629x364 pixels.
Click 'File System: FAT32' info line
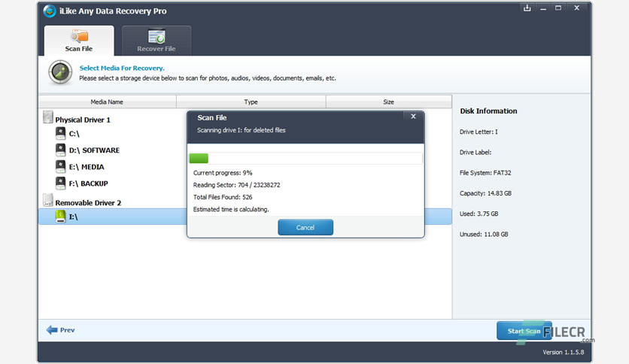(485, 173)
